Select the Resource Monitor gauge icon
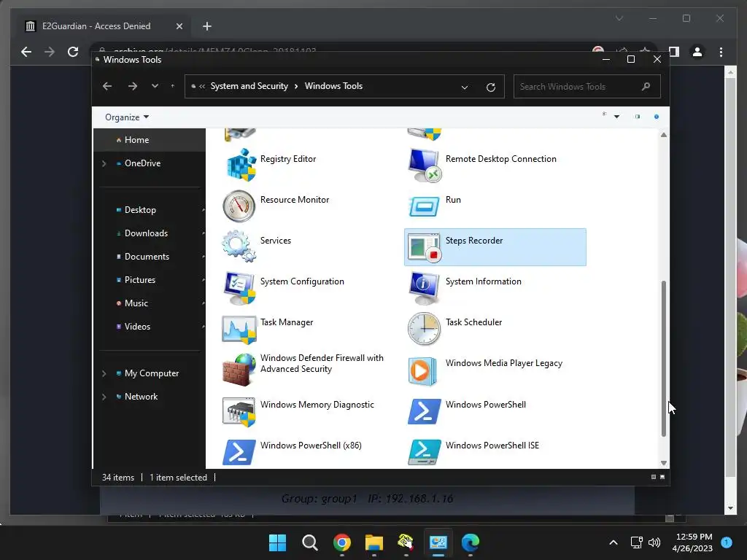 pos(239,206)
